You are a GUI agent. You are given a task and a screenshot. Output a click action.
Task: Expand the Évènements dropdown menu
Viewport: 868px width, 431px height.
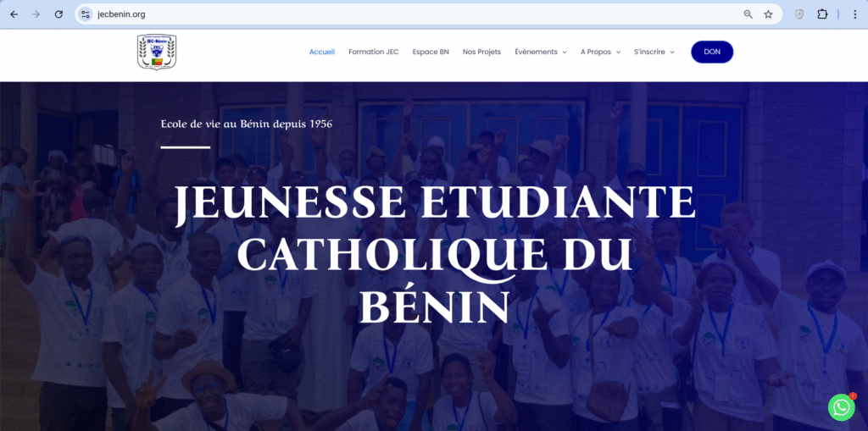pyautogui.click(x=541, y=52)
